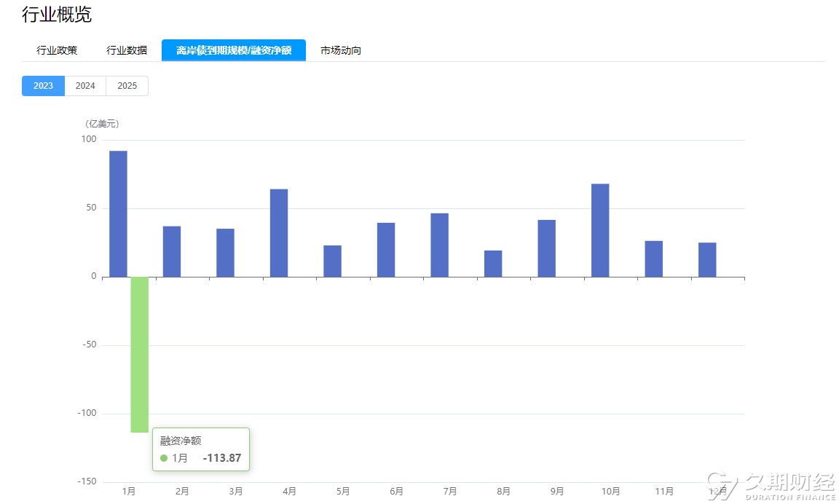This screenshot has height=504, width=839.
Task: Click the blue January bar
Action: (x=118, y=214)
